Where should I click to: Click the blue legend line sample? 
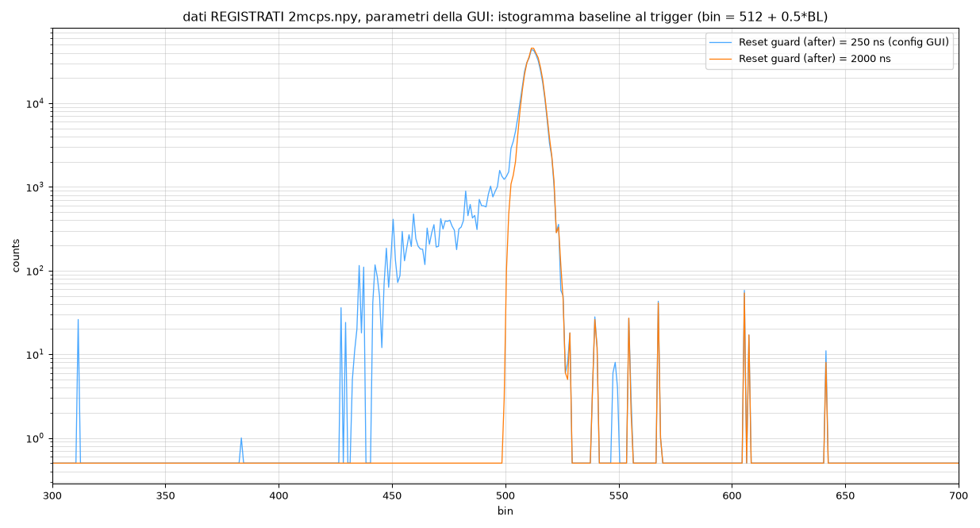(721, 43)
